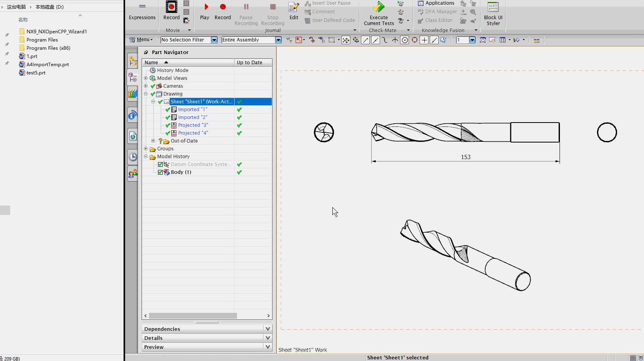Start Movie Record with film icon

point(171,11)
